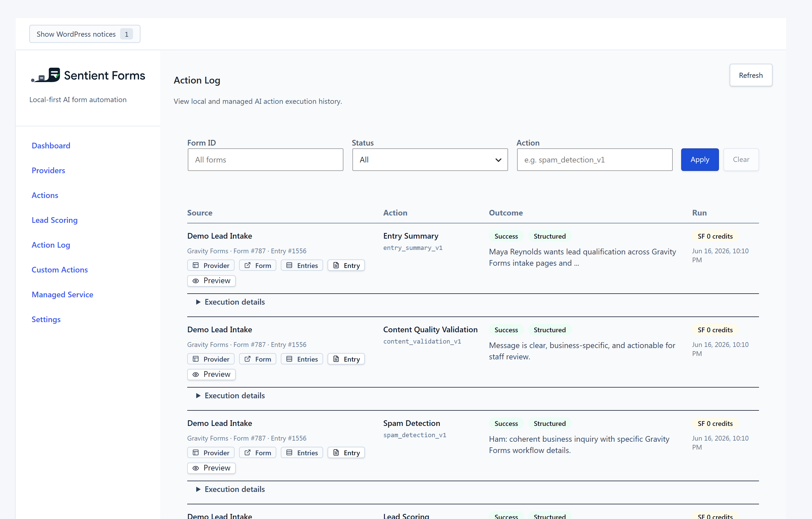Click Success badge in Spam Detection row
The image size is (812, 519).
506,423
